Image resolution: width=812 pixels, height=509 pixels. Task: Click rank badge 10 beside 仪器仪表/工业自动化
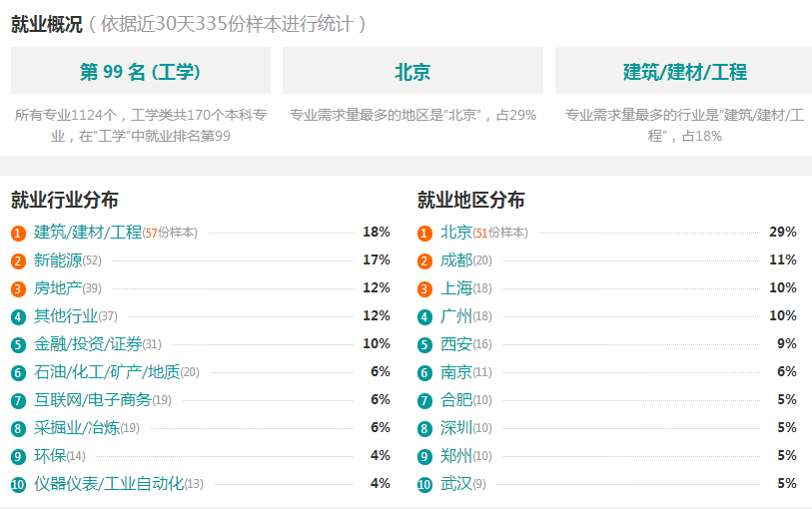pos(18,485)
